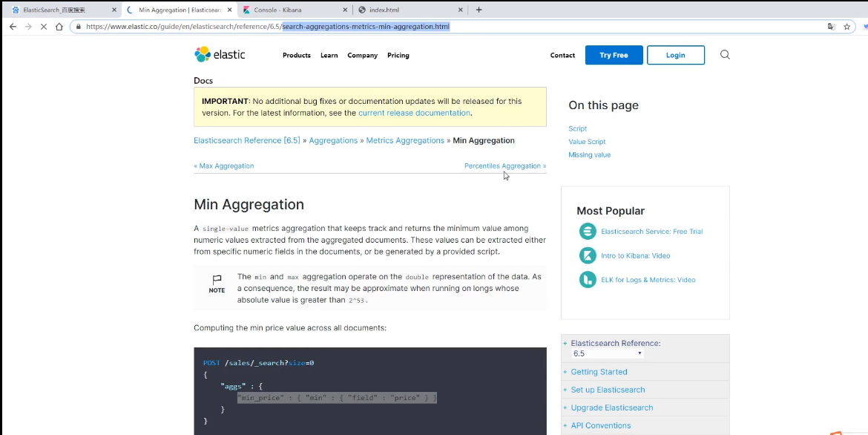Open the Percentiles Aggregation next-page link

pos(504,166)
